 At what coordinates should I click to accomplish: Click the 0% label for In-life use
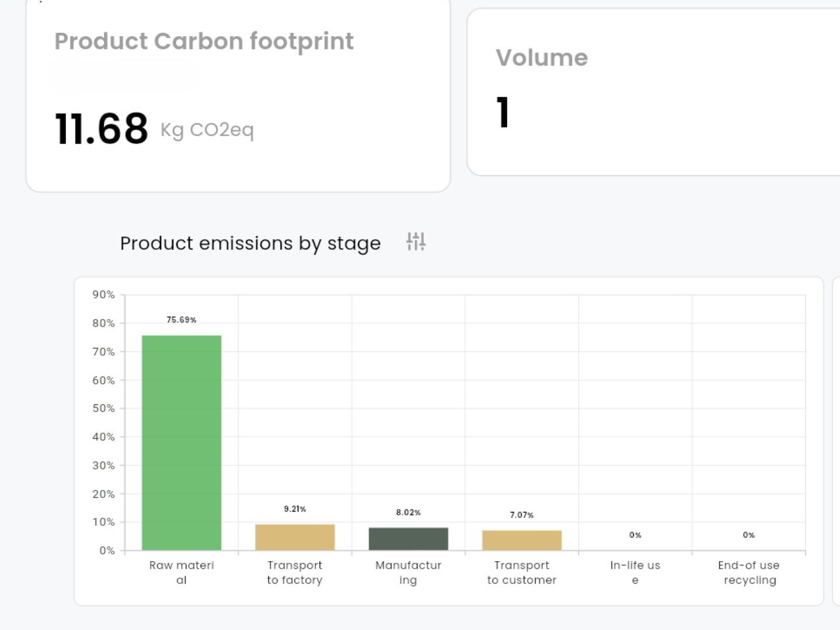tap(635, 534)
